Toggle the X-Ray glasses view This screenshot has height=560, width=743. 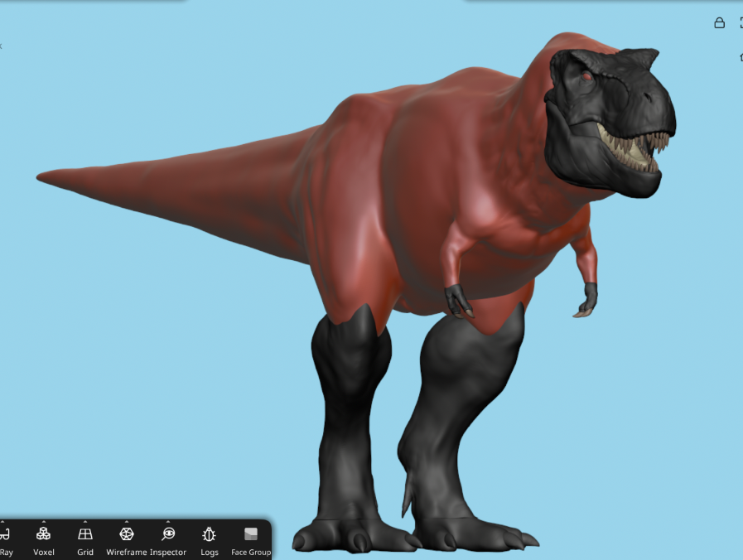pos(6,540)
